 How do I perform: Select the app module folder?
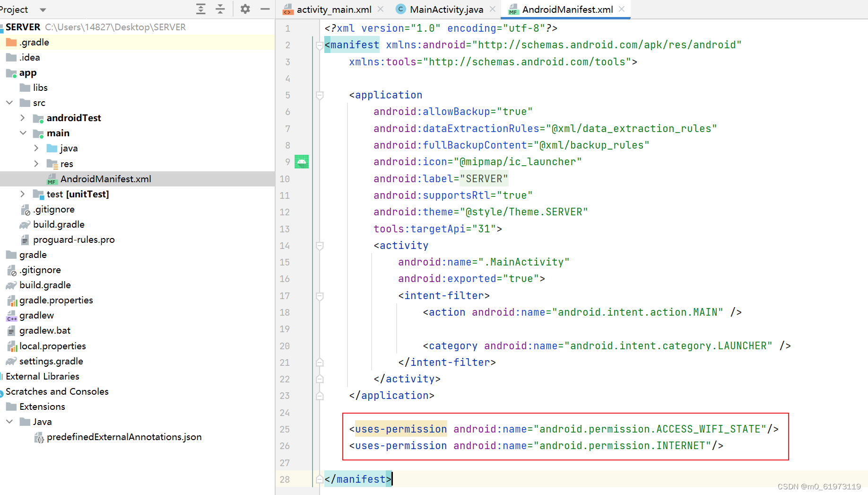pos(137,72)
